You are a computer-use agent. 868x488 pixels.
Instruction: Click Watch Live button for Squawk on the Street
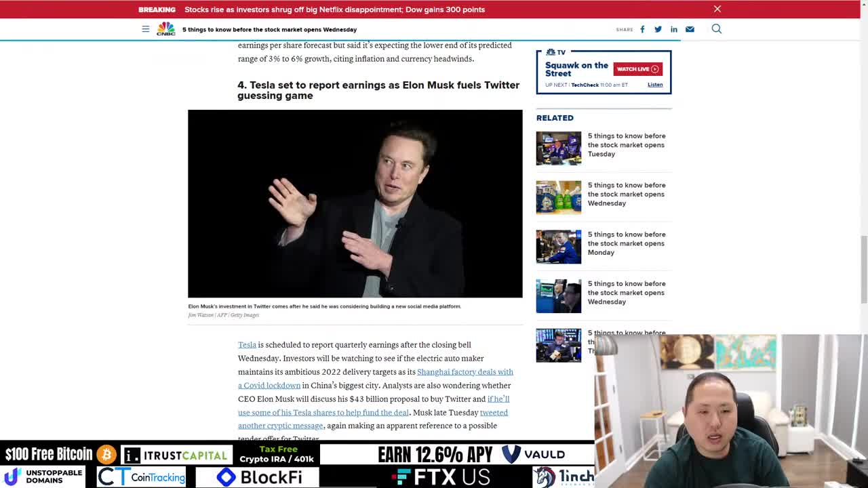pyautogui.click(x=637, y=69)
